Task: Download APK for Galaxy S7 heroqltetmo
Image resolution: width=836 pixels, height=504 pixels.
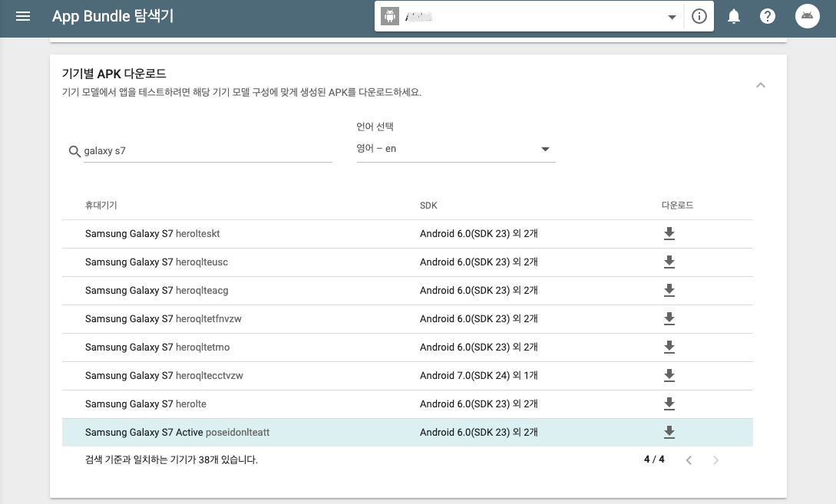Action: point(669,347)
